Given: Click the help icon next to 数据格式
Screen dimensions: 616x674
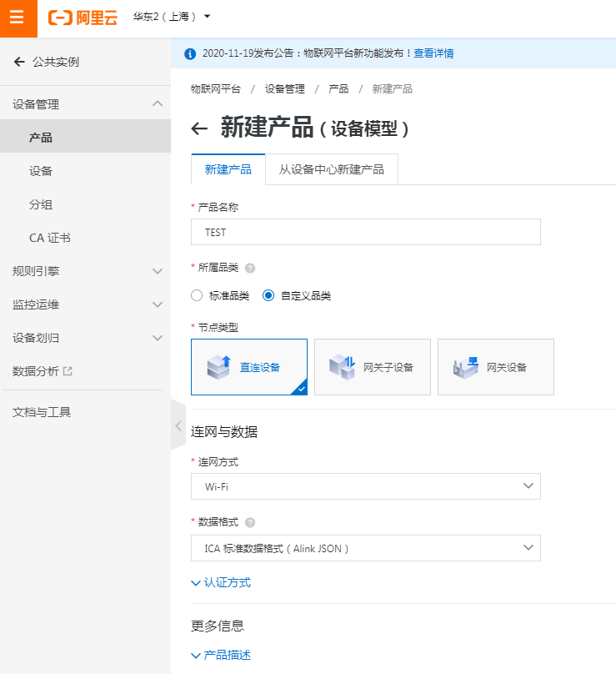Looking at the screenshot, I should pos(249,523).
